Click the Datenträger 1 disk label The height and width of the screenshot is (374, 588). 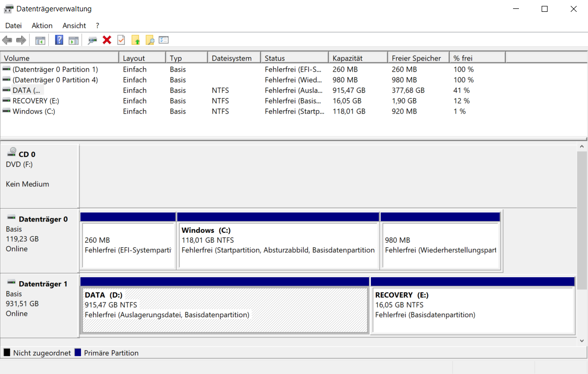pos(43,284)
